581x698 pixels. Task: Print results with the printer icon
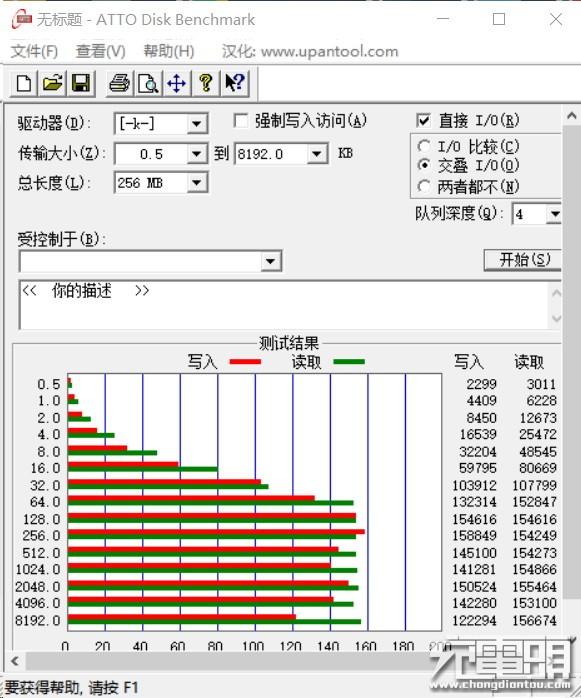tap(119, 83)
